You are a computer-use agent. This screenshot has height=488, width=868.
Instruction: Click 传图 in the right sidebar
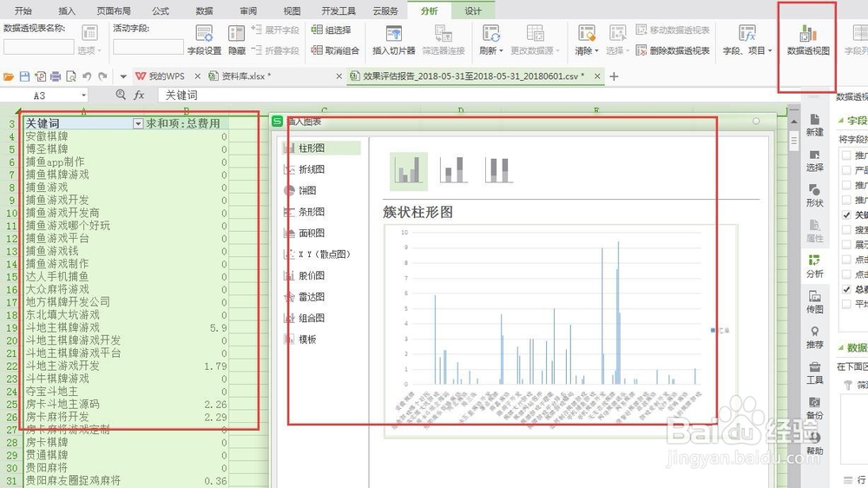click(815, 302)
